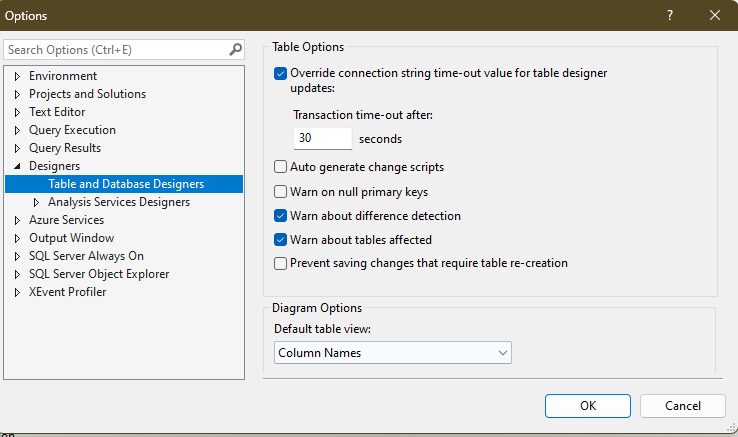The width and height of the screenshot is (738, 437).
Task: Expand Analysis Services Designers arrow
Action: click(36, 202)
